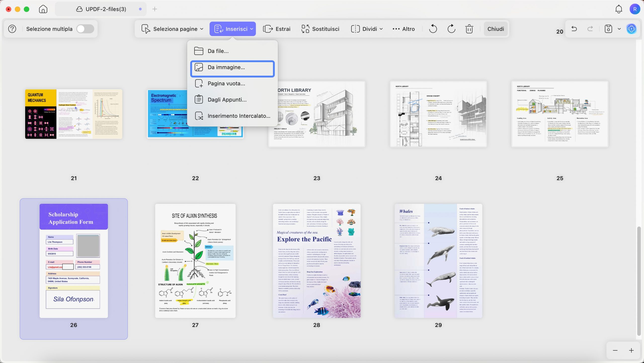This screenshot has width=644, height=363.
Task: Rotate page counterclockwise
Action: point(433,29)
